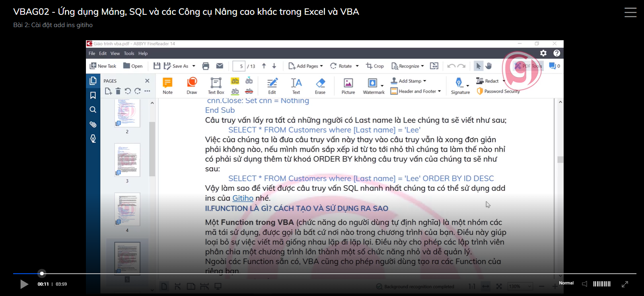Screen dimensions: 644x296
Task: Apply red strikethrough to text
Action: tap(249, 91)
